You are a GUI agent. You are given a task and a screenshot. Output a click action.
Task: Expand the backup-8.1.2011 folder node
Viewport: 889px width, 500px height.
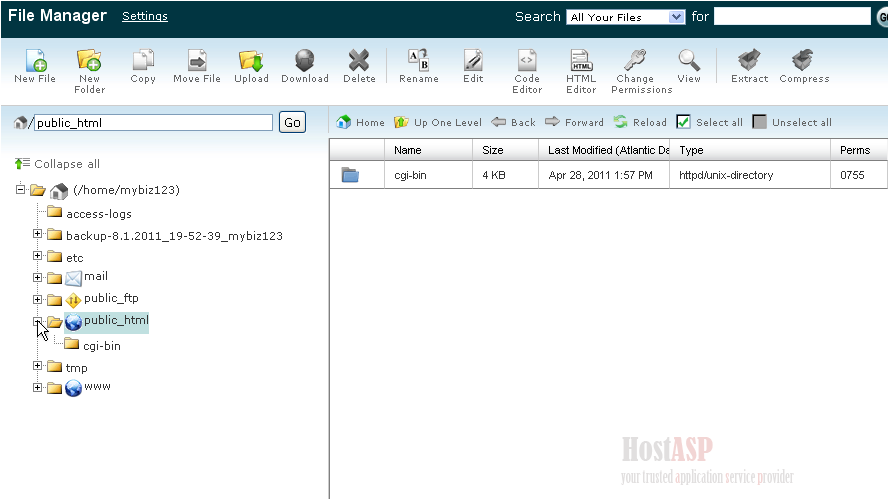[x=38, y=234]
